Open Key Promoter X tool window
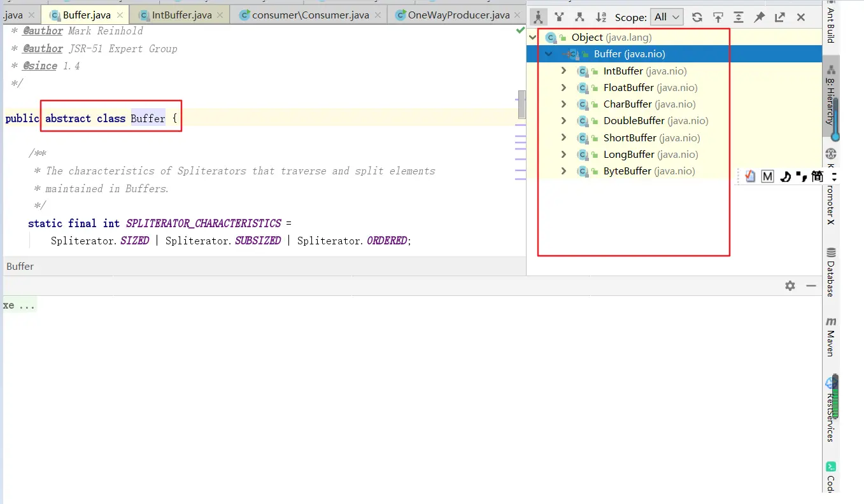The height and width of the screenshot is (504, 864). point(830,187)
